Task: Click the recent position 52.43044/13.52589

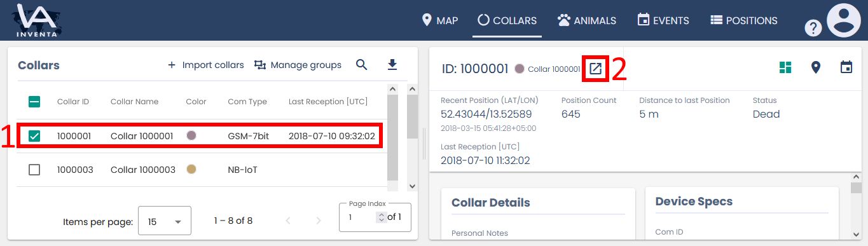Action: click(486, 114)
